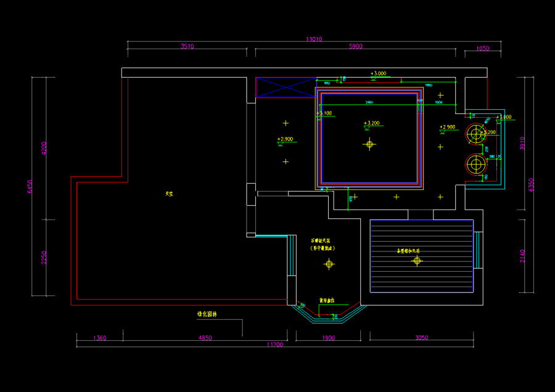Viewport: 555px width, 392px height.
Task: Click the 4850 bottom dimension label
Action: pos(205,338)
